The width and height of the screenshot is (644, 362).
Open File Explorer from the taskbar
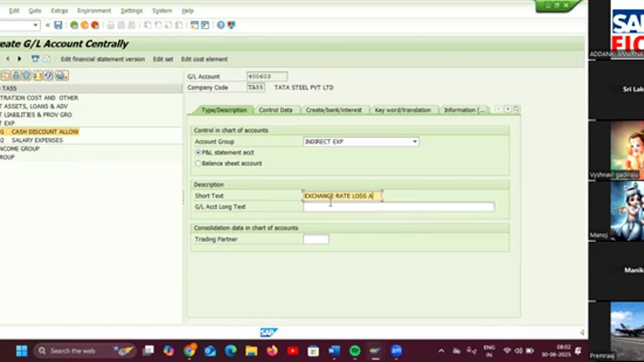(x=251, y=350)
